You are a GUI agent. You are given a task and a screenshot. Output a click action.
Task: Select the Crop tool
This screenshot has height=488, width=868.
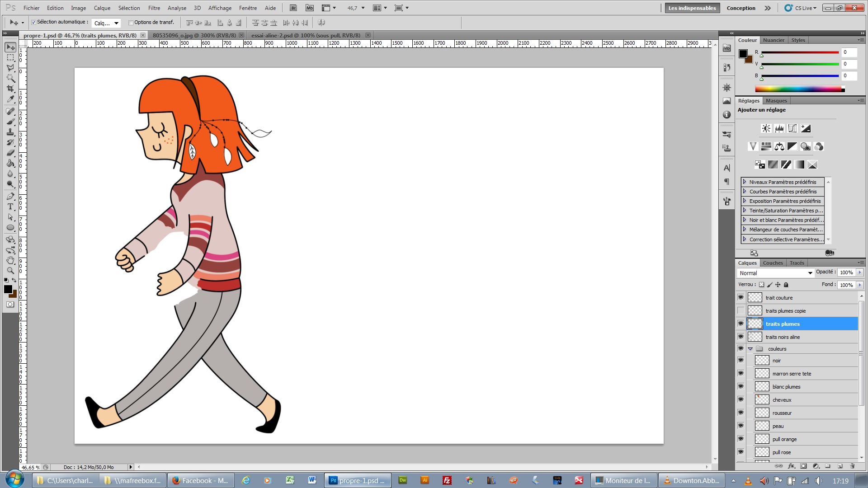pos(10,89)
